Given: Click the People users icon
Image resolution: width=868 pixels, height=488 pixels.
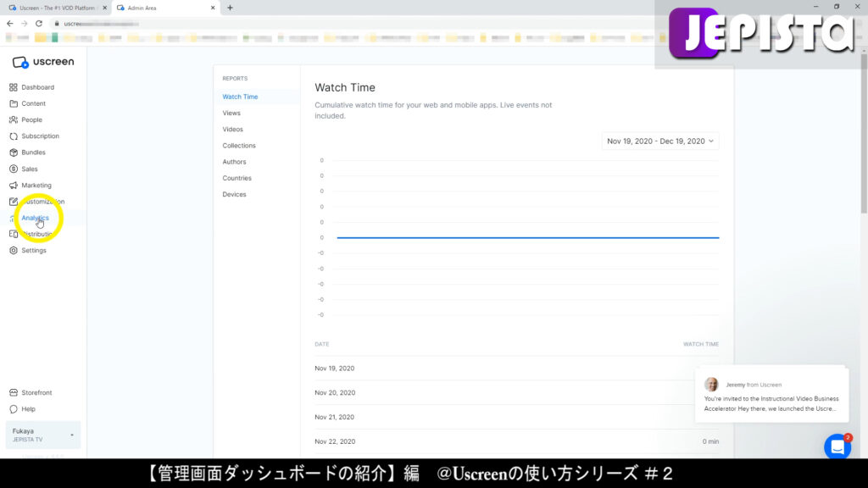Looking at the screenshot, I should (14, 119).
